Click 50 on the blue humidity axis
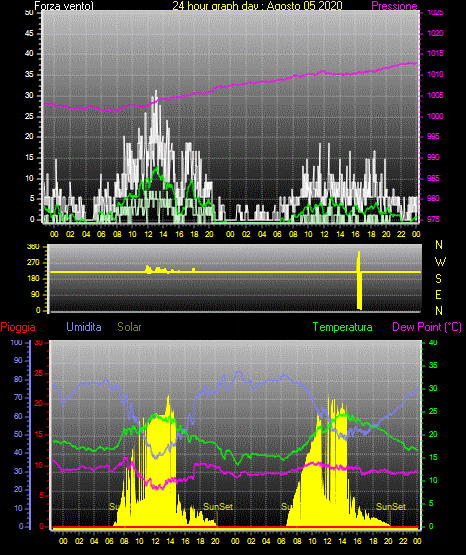 pos(18,434)
